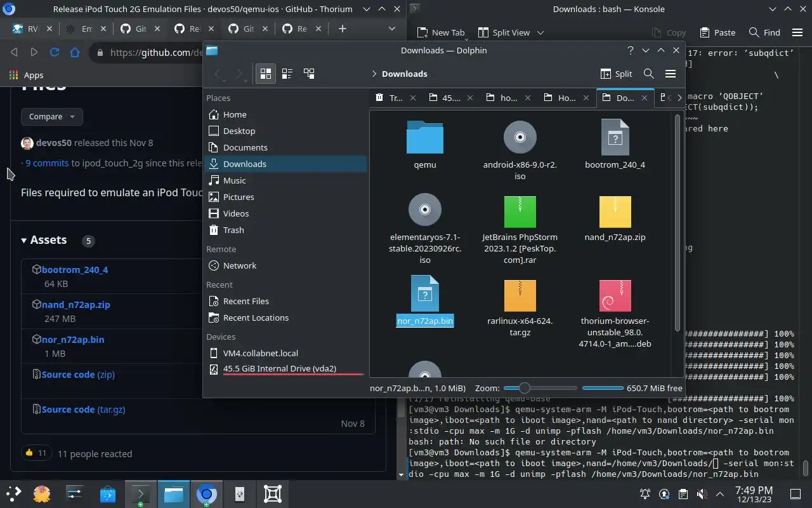Image resolution: width=812 pixels, height=508 pixels.
Task: Switch Dolphin to compact view mode
Action: (x=287, y=74)
